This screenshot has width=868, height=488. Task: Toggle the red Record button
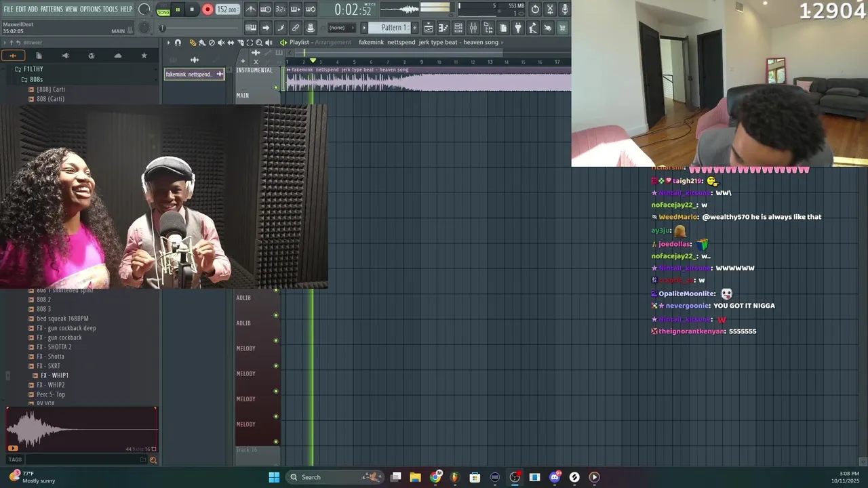[208, 9]
